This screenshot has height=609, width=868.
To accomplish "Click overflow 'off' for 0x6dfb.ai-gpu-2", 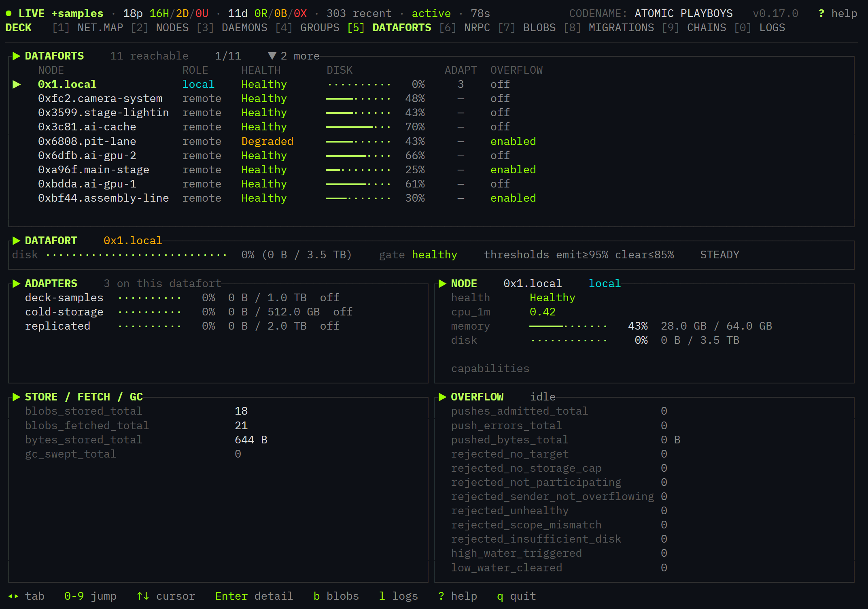I will (x=500, y=155).
